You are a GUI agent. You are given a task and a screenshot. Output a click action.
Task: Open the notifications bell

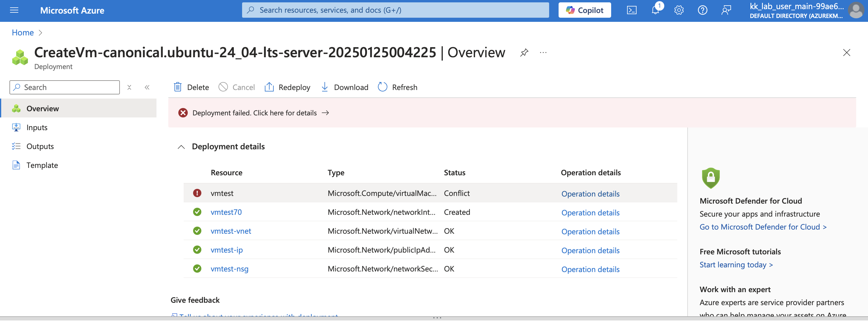point(655,10)
